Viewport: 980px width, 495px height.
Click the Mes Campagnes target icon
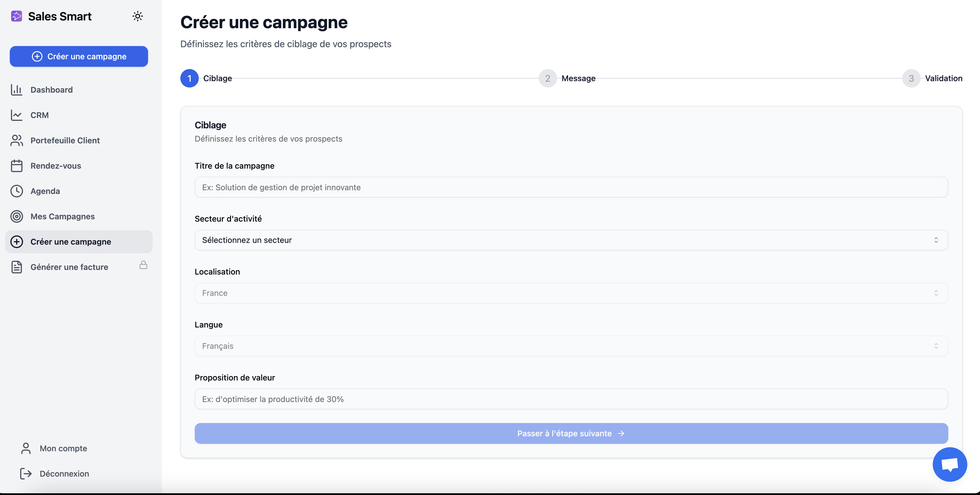click(x=16, y=216)
